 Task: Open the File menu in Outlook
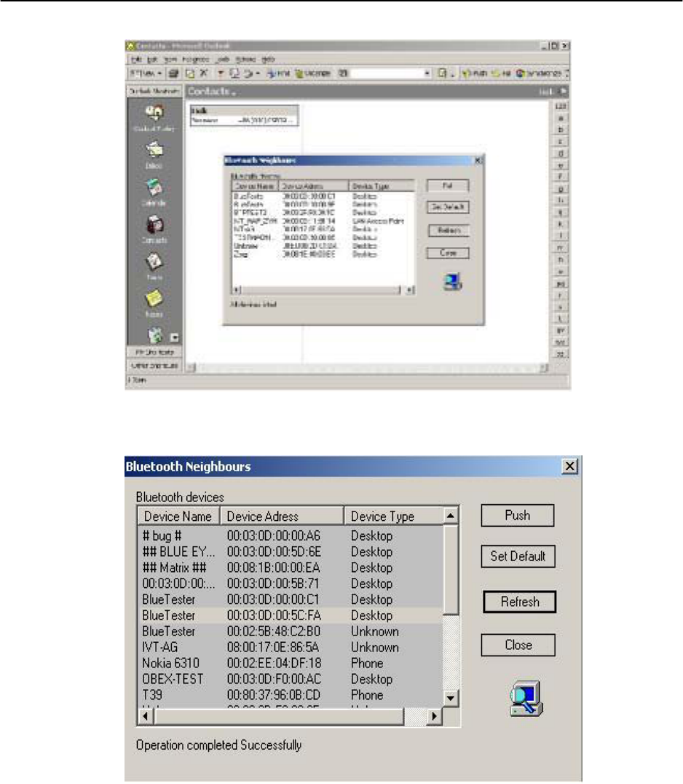136,60
